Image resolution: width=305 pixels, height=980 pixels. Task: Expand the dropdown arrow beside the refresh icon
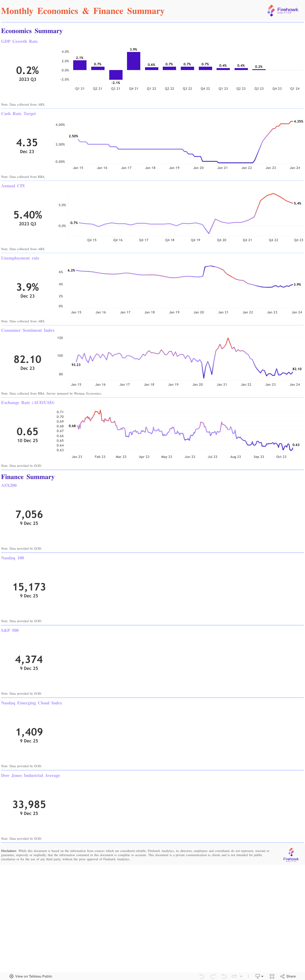pyautogui.click(x=241, y=977)
